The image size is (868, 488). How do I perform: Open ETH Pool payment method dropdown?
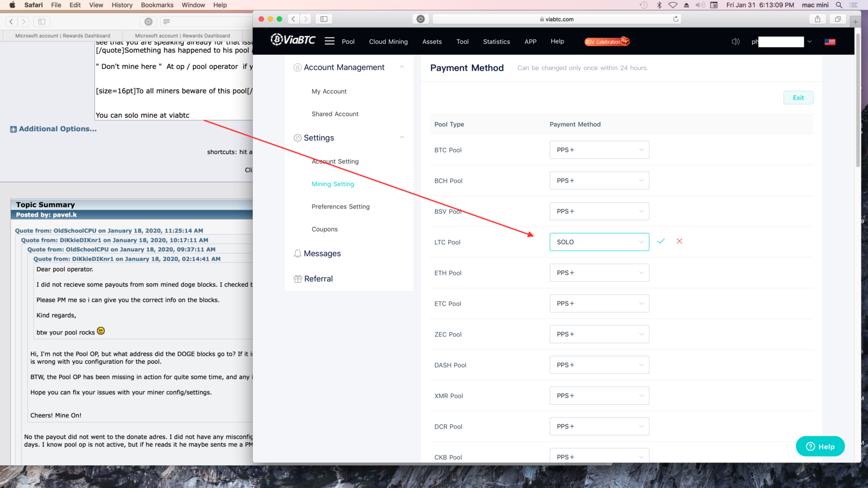(599, 273)
